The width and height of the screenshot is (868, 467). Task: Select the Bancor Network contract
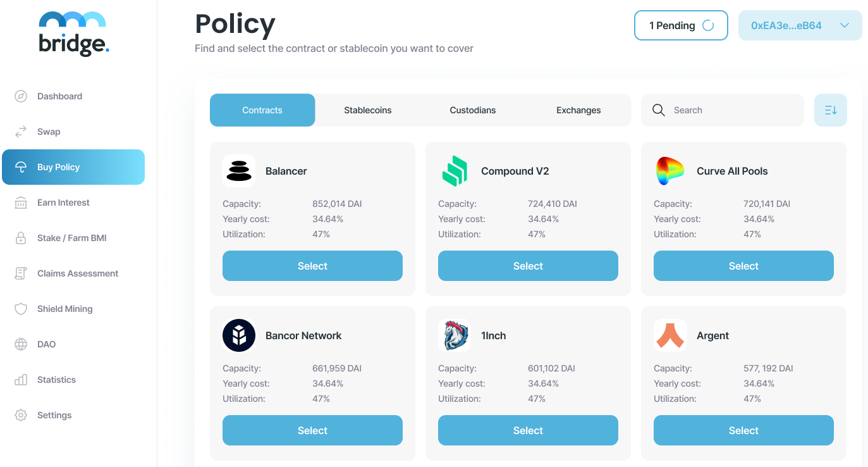[312, 430]
